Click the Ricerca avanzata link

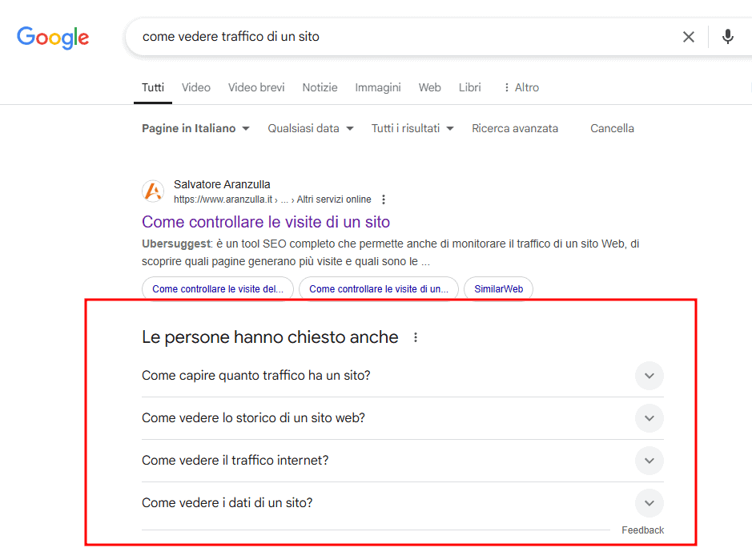[515, 128]
